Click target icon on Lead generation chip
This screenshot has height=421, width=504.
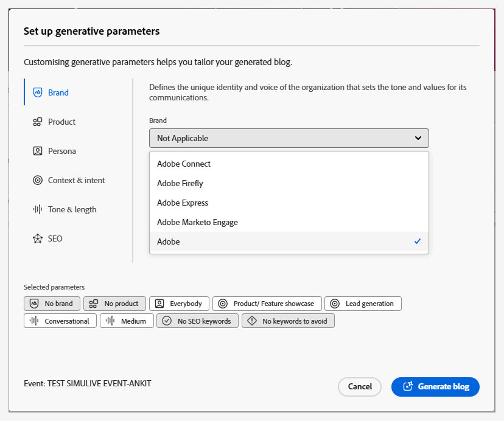[x=335, y=304]
